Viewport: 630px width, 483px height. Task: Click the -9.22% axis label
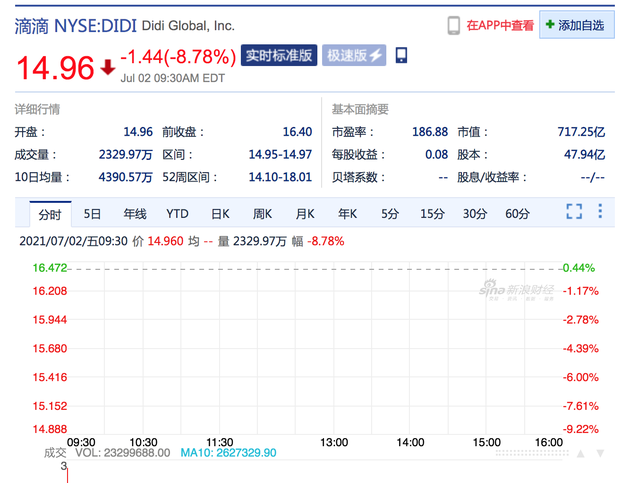(581, 429)
